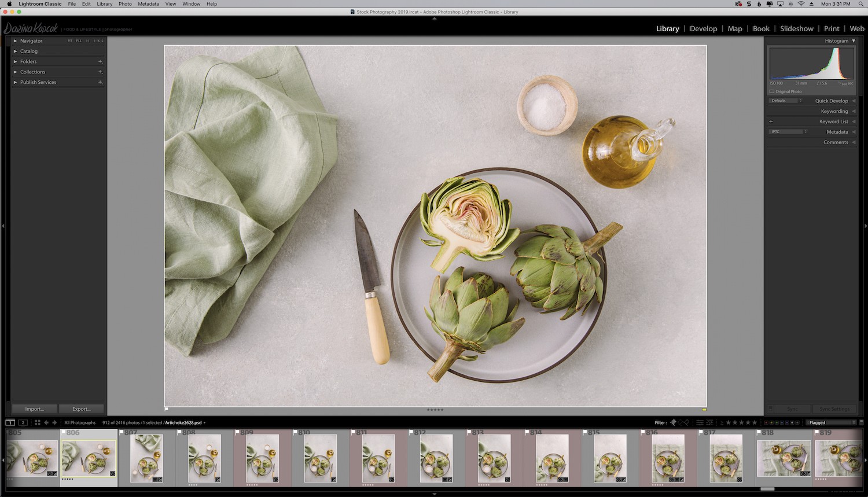This screenshot has width=868, height=497.
Task: Select the thumbnail numbered 809 in the filmstrip
Action: pos(262,457)
